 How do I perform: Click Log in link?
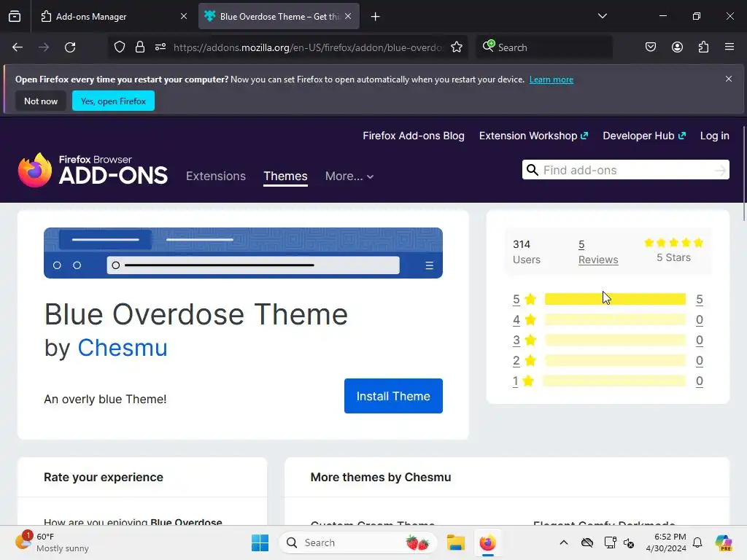tap(715, 136)
